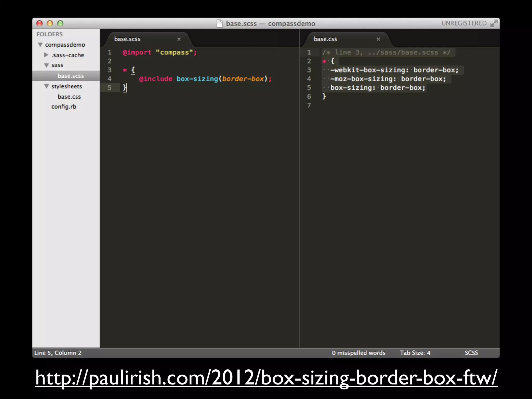Expand the .sass-cache folder
Image resolution: width=532 pixels, height=399 pixels.
point(46,55)
